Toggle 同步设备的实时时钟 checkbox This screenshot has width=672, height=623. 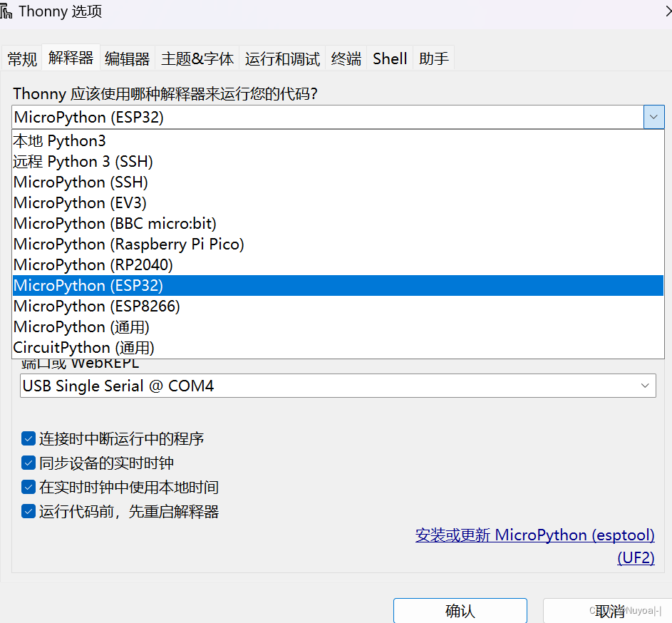[29, 463]
